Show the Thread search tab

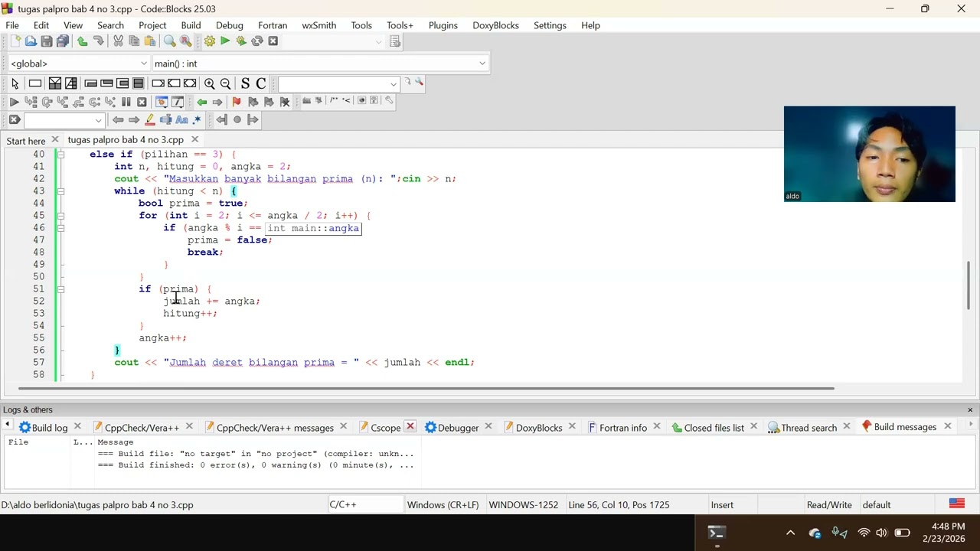pos(802,428)
